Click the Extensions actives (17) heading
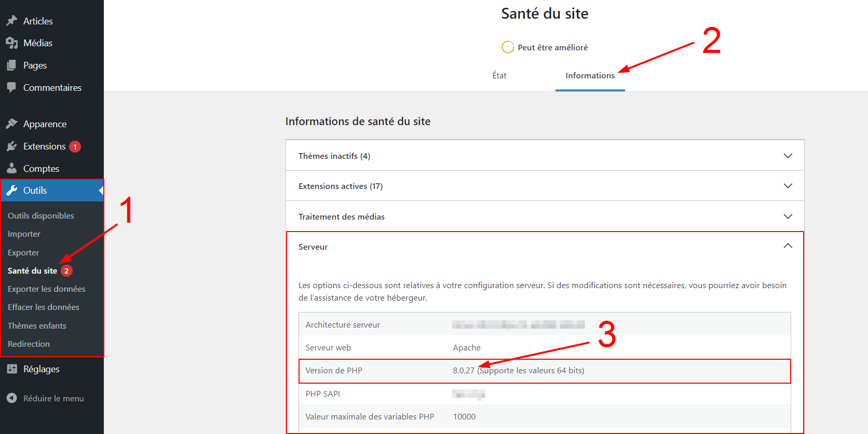This screenshot has width=868, height=434. pos(341,186)
